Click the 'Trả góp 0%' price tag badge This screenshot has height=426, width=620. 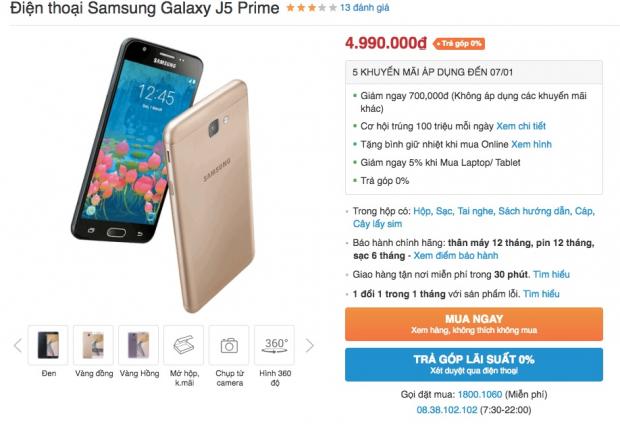[459, 44]
